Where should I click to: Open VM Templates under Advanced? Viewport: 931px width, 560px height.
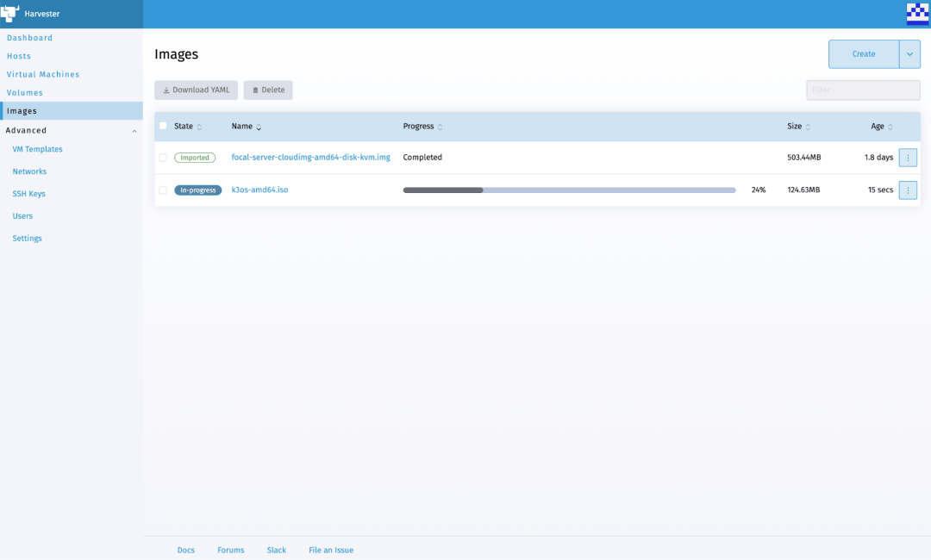pos(37,149)
